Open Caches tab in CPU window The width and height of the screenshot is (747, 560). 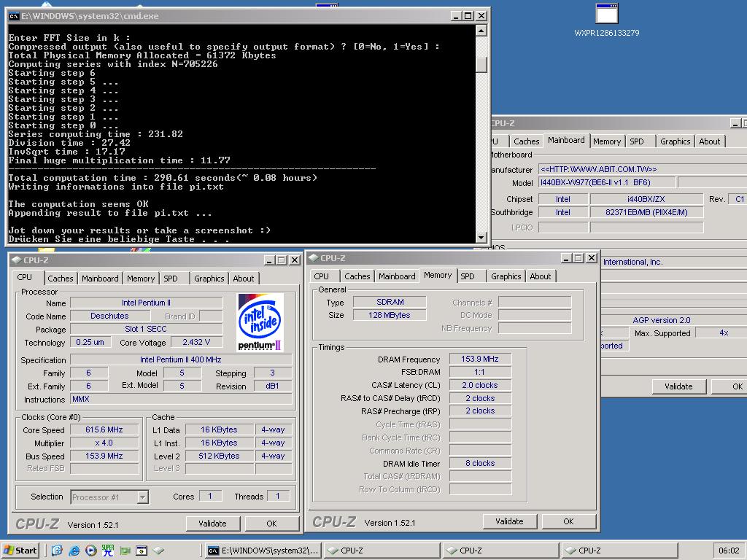pyautogui.click(x=61, y=279)
